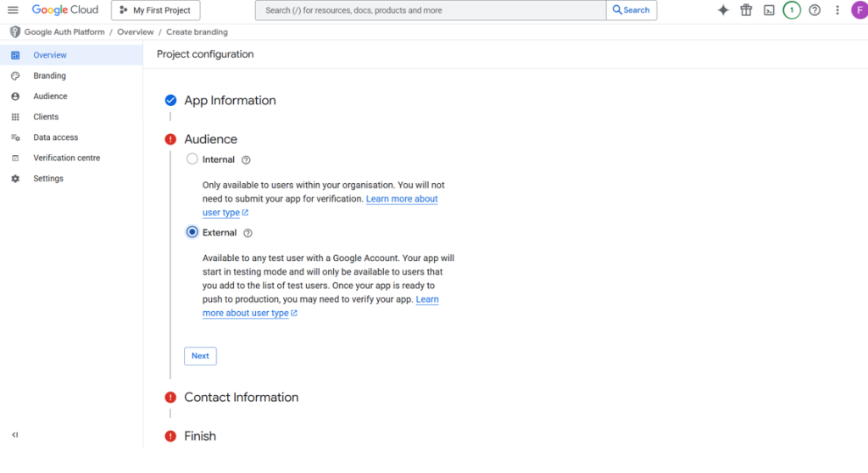Activate Cloud Shell terminal icon
868x473 pixels.
coord(769,10)
